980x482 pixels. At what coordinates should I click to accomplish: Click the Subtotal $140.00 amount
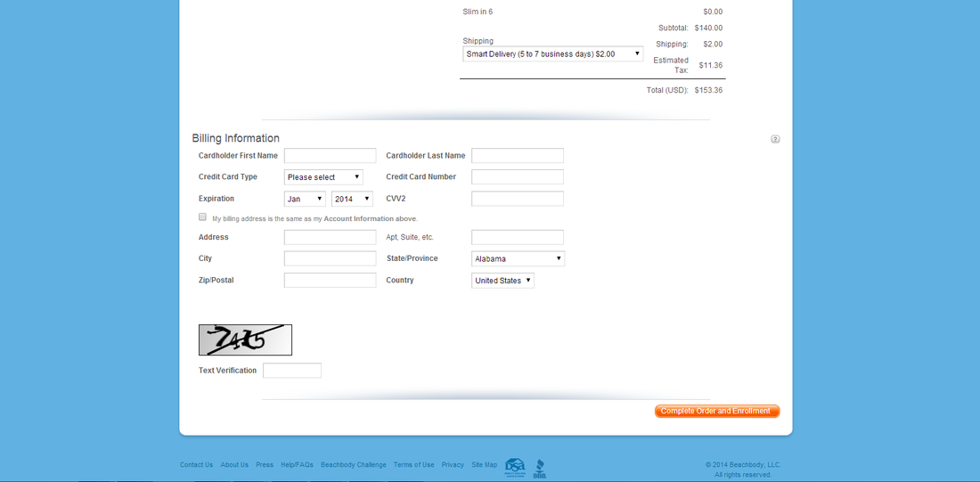[709, 28]
